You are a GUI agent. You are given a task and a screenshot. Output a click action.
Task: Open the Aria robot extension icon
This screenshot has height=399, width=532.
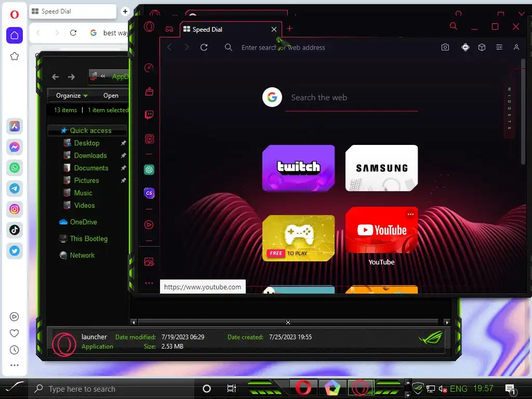(x=465, y=47)
